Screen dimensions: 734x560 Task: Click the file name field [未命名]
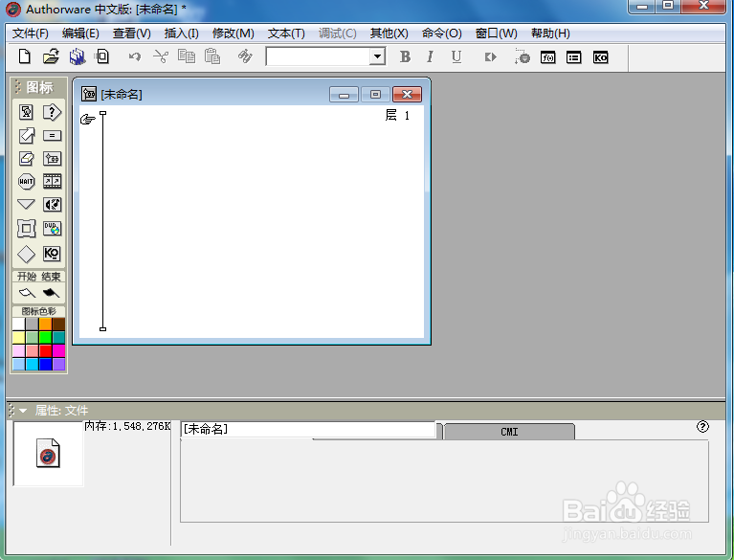click(x=308, y=429)
